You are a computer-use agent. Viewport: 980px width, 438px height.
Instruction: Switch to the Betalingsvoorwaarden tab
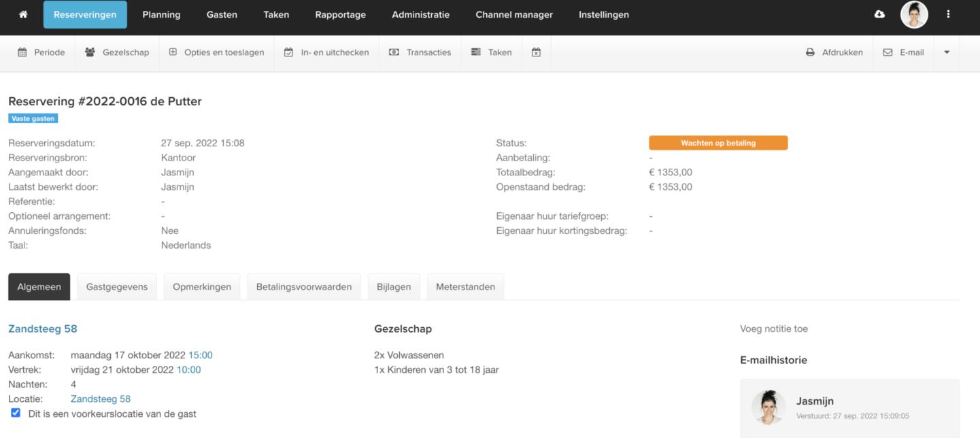304,287
